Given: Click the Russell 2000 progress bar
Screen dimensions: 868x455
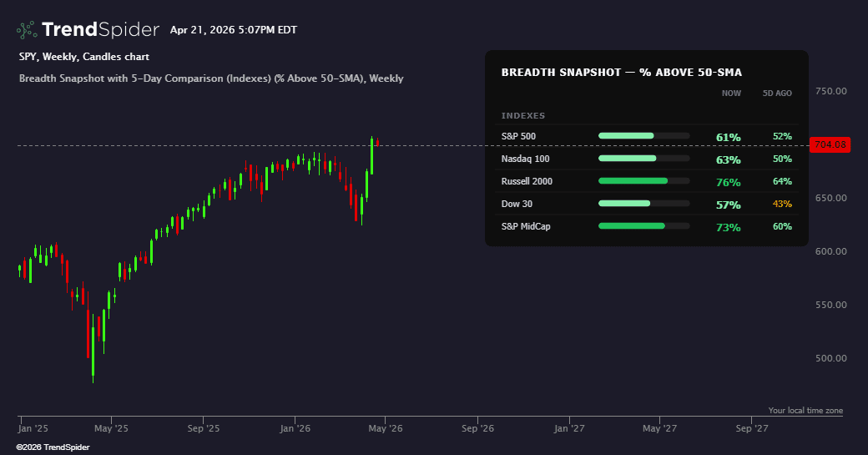Looking at the screenshot, I should pos(643,181).
